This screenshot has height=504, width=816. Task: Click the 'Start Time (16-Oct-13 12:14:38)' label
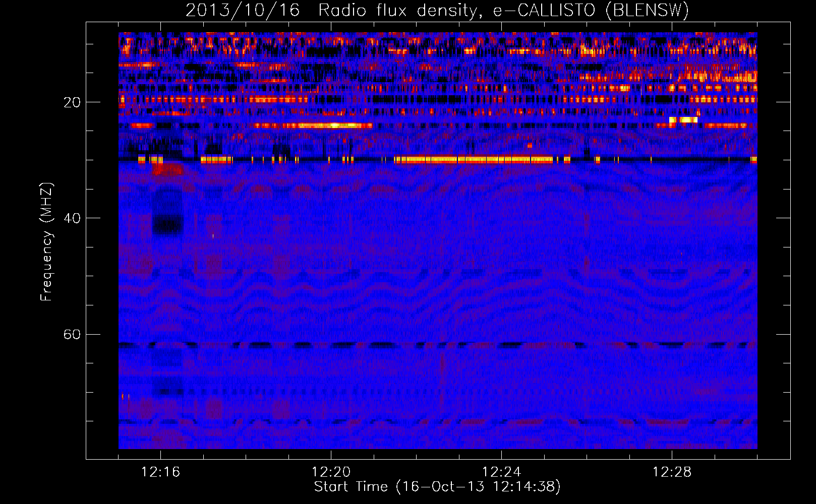click(437, 487)
